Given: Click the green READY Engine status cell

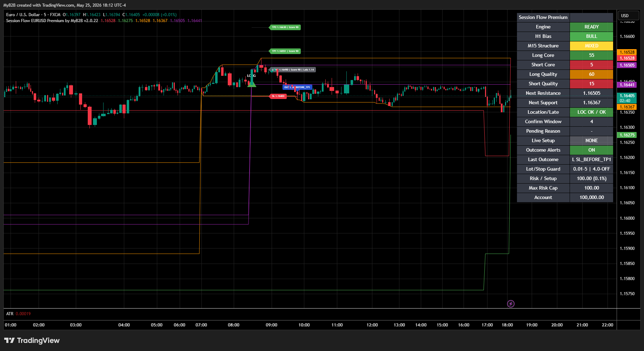Looking at the screenshot, I should click(591, 27).
